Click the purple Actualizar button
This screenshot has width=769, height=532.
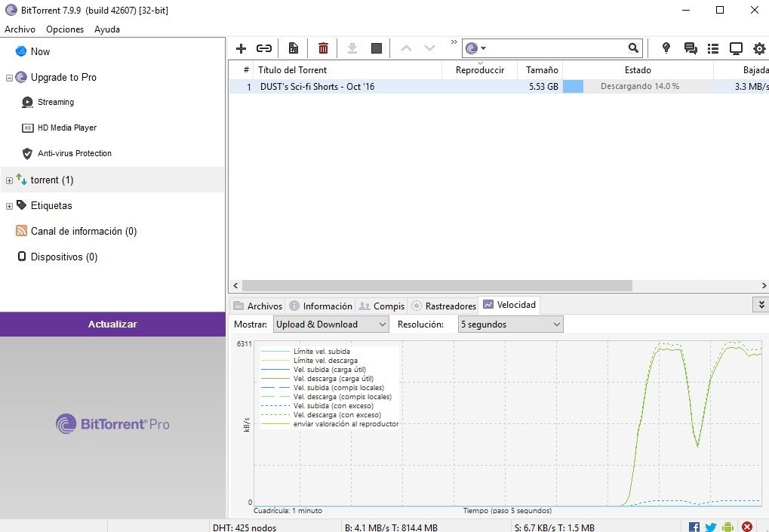coord(112,324)
